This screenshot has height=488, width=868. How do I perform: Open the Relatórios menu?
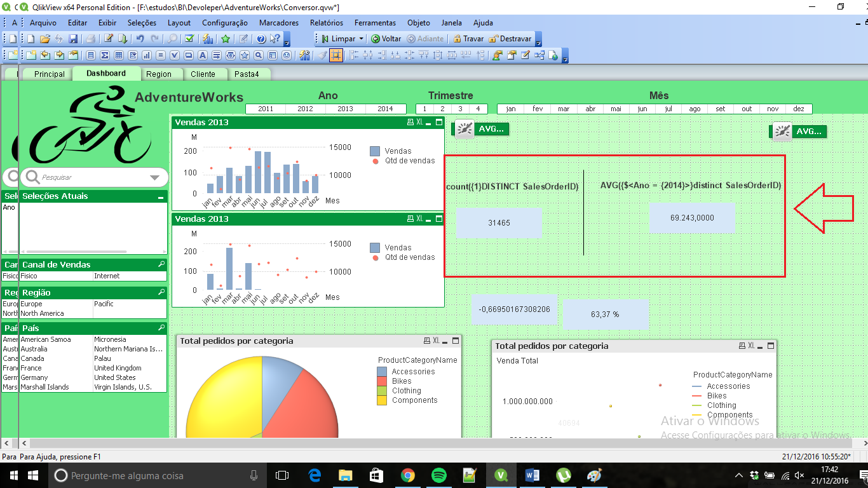click(327, 22)
